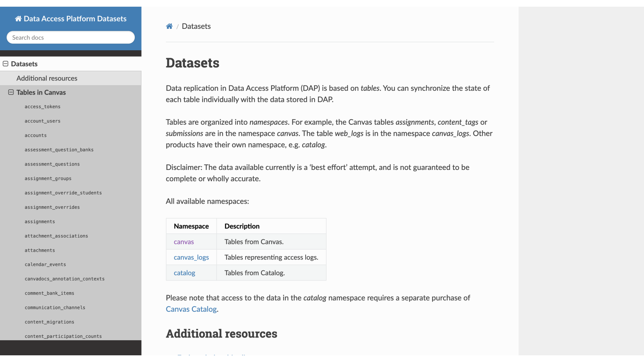The width and height of the screenshot is (644, 362).
Task: Click the home icon in breadcrumb
Action: 169,25
